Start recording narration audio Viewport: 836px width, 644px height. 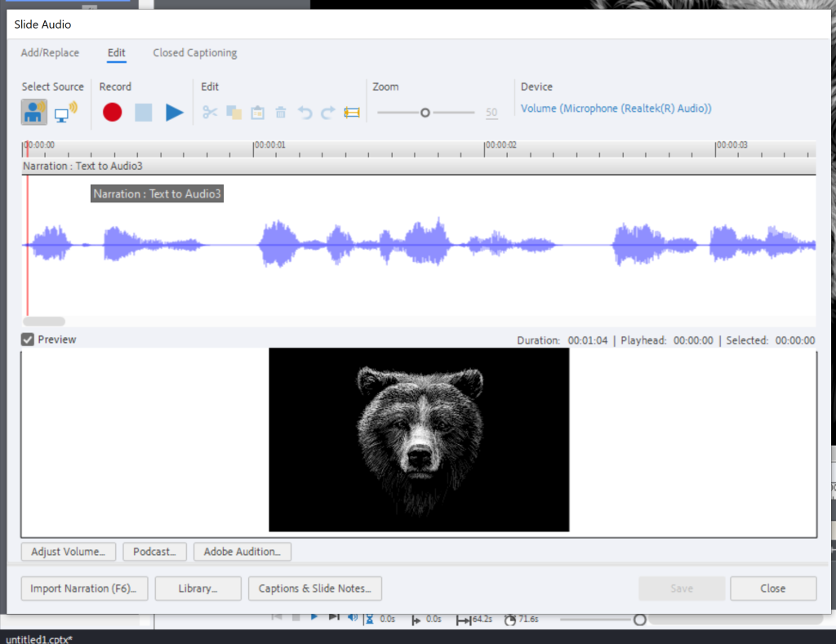click(112, 112)
